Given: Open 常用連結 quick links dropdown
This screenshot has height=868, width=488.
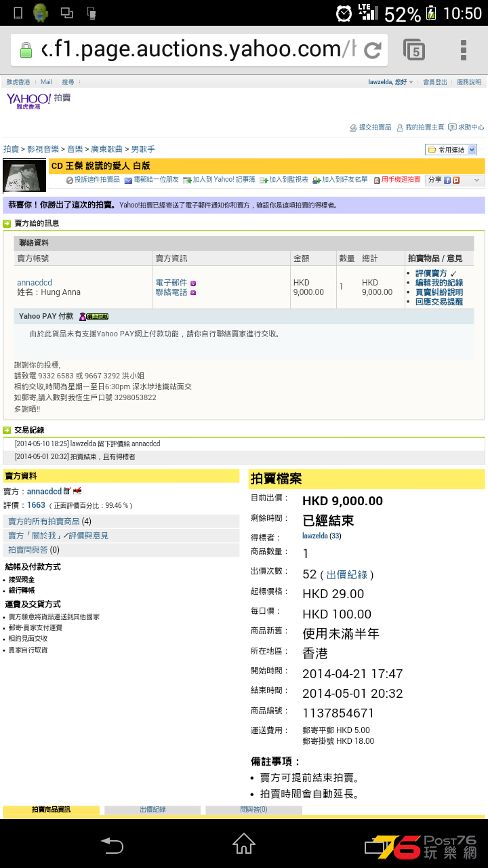Looking at the screenshot, I should pos(451,149).
